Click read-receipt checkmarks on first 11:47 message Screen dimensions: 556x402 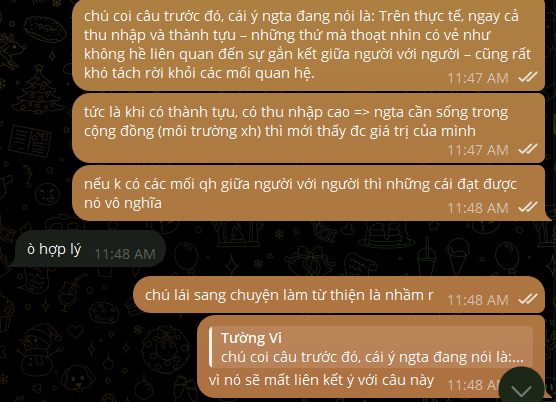coord(528,77)
